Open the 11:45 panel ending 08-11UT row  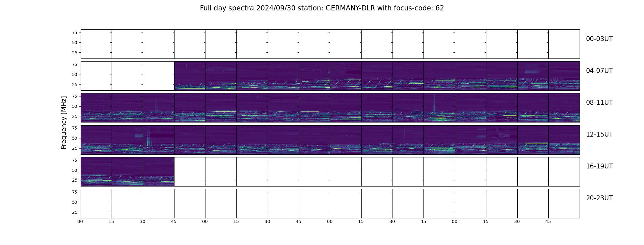click(564, 108)
